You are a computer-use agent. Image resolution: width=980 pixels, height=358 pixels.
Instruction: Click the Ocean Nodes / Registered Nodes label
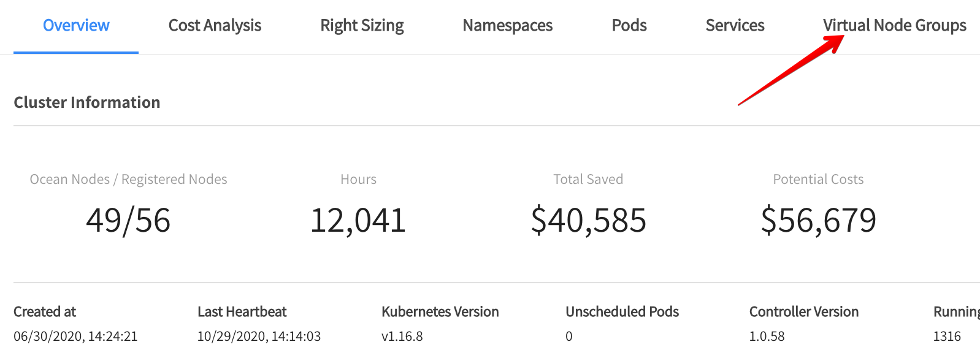point(128,180)
